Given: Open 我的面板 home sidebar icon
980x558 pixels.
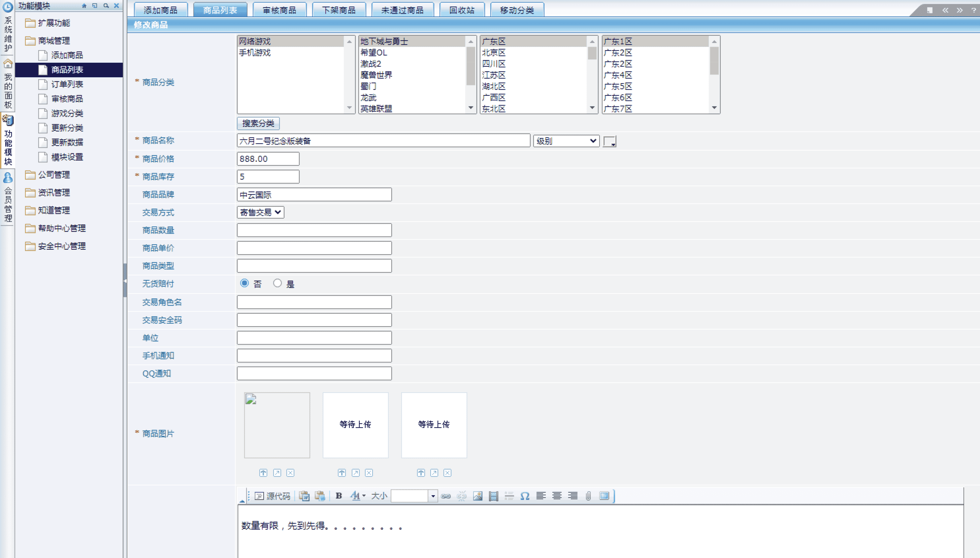Looking at the screenshot, I should (x=8, y=64).
